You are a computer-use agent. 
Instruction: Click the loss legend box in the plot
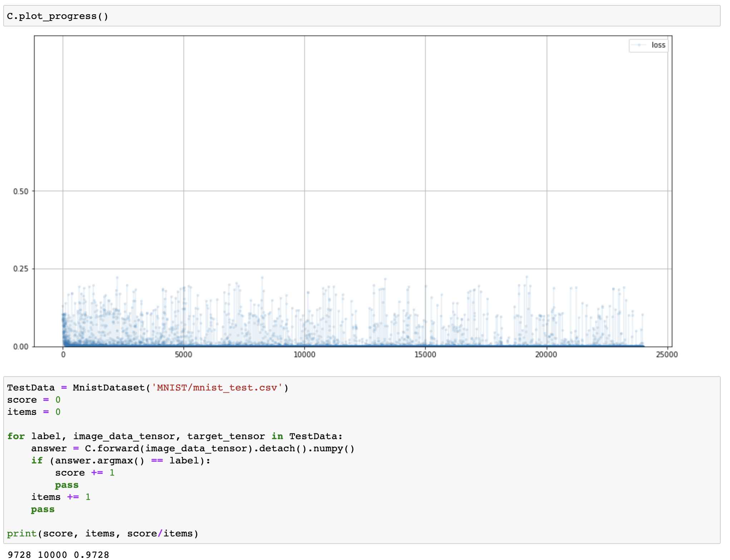point(648,45)
